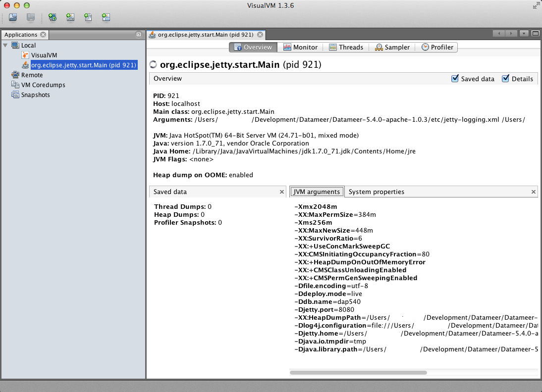Click the Snapshots stacked windows icon
Screen dimensions: 542x392
pyautogui.click(x=15, y=95)
